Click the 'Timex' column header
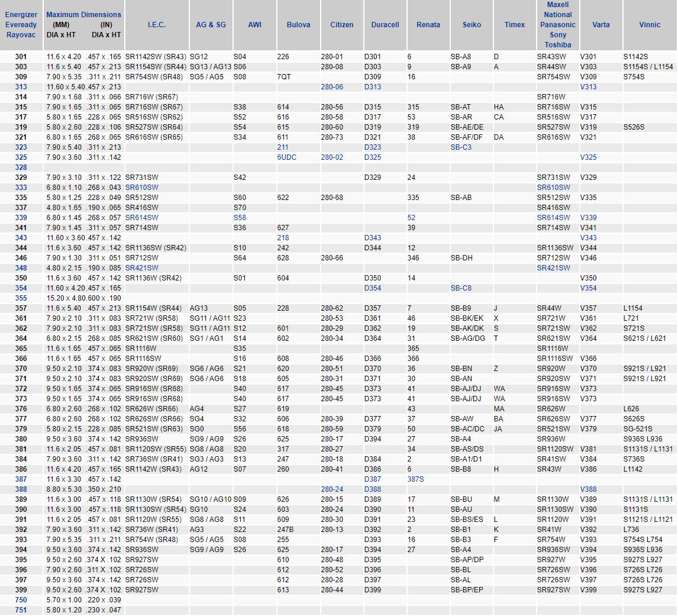The image size is (678, 616). click(x=515, y=25)
